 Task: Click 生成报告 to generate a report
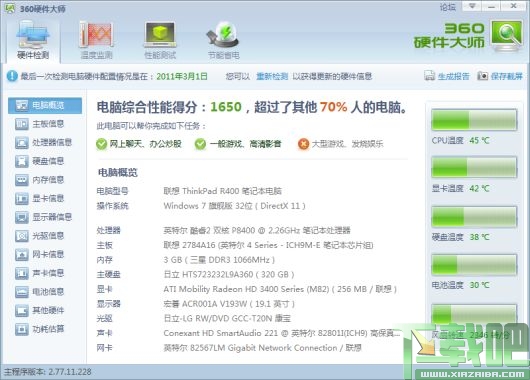(447, 76)
